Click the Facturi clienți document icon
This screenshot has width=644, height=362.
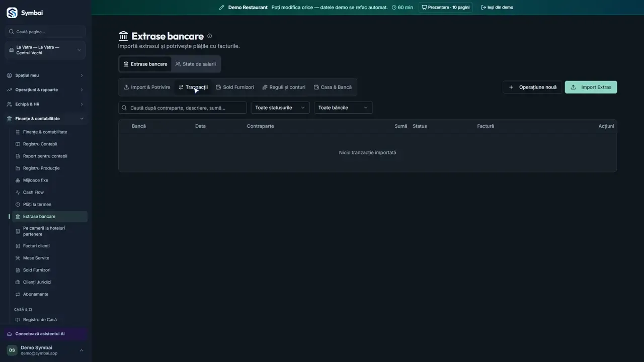(18, 246)
